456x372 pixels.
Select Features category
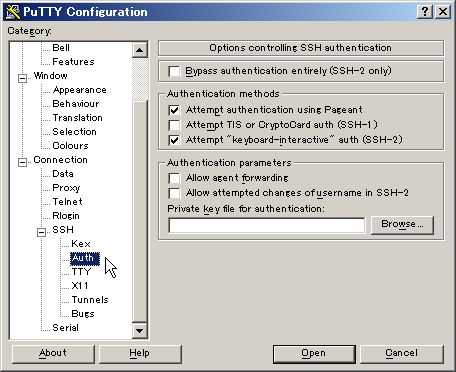(x=73, y=62)
